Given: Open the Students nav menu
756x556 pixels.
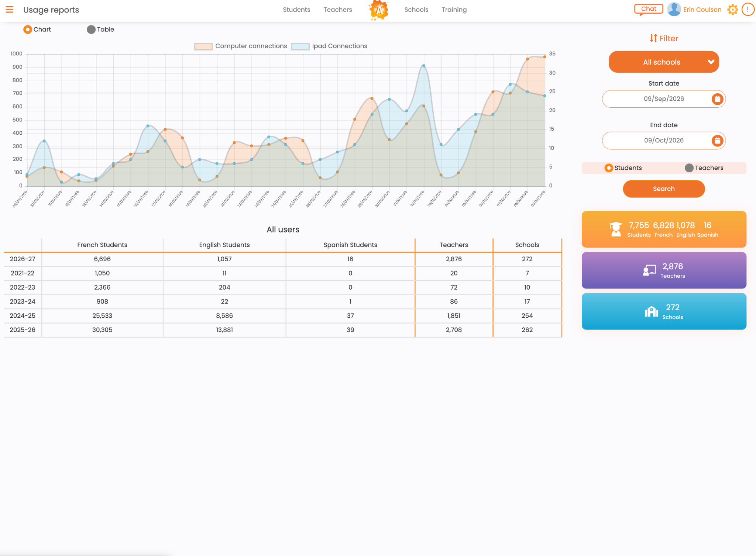Looking at the screenshot, I should (x=296, y=10).
